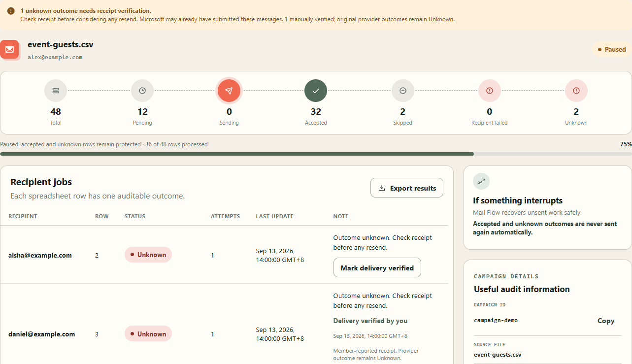This screenshot has height=364, width=632.
Task: Click the STATUS column header
Action: pos(135,216)
